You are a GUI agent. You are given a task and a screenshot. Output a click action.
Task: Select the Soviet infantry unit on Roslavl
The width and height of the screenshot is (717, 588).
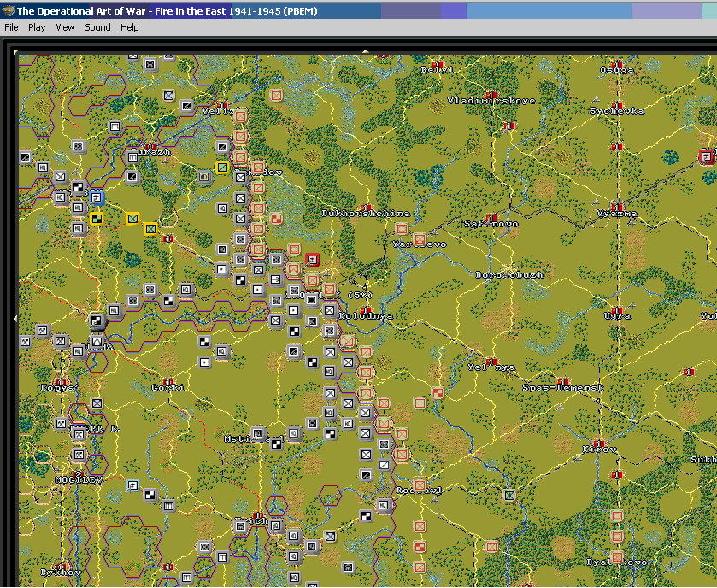coord(420,485)
